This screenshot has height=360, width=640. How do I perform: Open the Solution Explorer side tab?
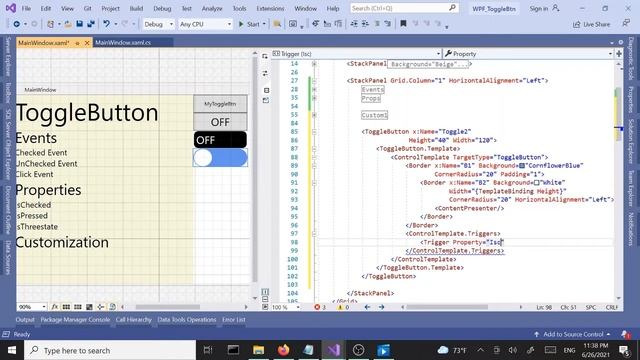[x=631, y=141]
